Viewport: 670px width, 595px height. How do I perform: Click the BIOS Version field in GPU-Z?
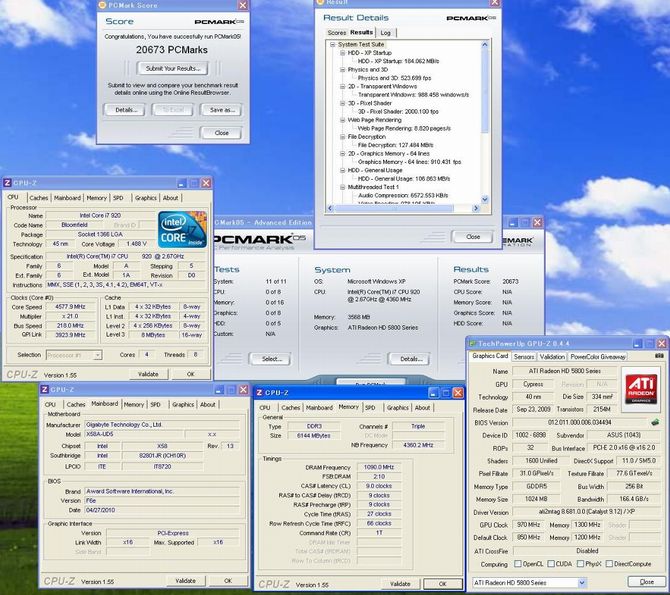(580, 422)
